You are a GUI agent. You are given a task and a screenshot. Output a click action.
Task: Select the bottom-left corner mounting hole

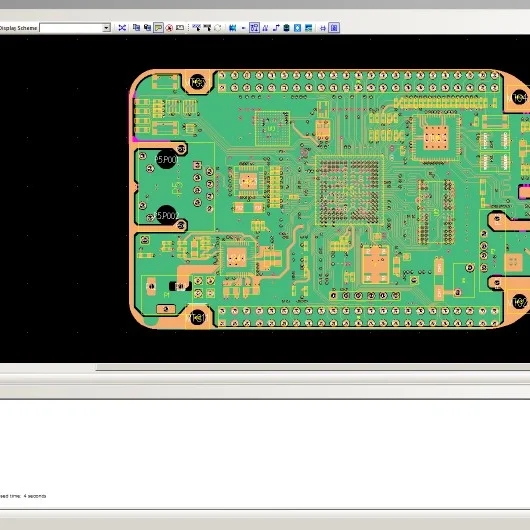(x=198, y=318)
